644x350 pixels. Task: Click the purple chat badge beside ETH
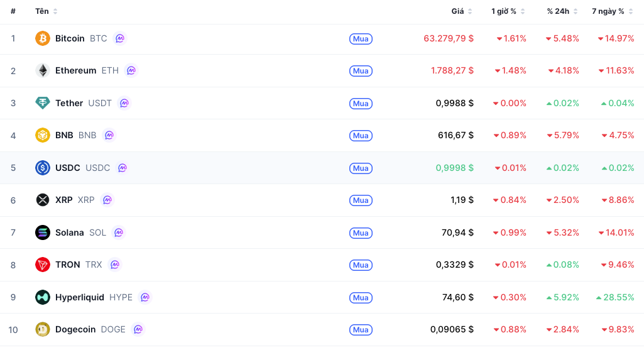pos(131,70)
